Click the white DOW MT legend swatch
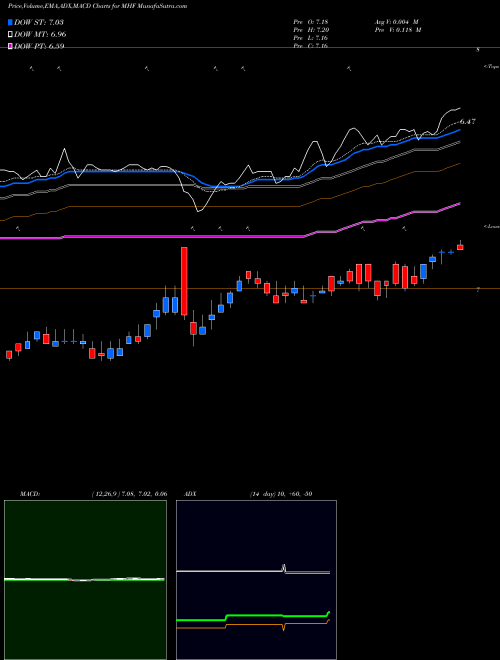 tap(10, 34)
